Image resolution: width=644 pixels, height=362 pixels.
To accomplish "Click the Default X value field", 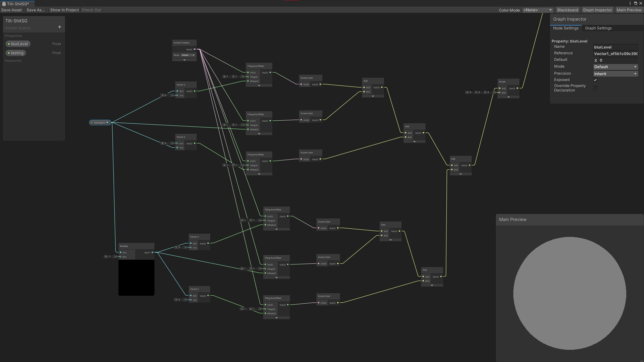I will (618, 60).
